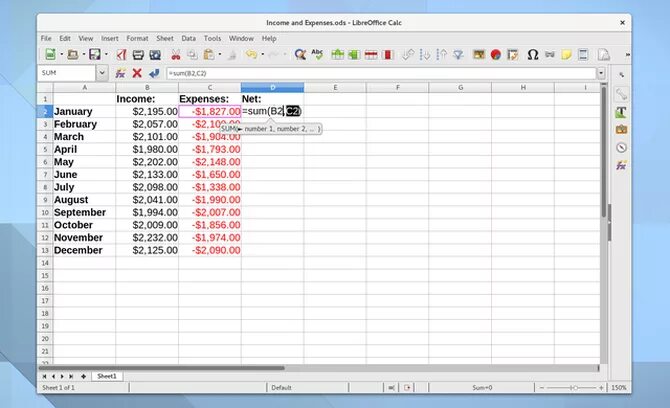The width and height of the screenshot is (670, 408).
Task: Open the Sheet menu
Action: click(165, 38)
